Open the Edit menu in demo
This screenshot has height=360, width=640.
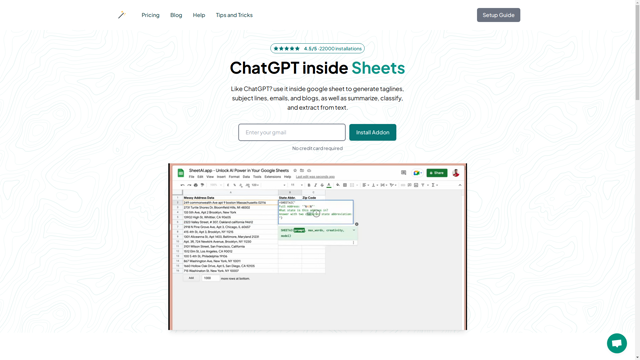pos(200,177)
